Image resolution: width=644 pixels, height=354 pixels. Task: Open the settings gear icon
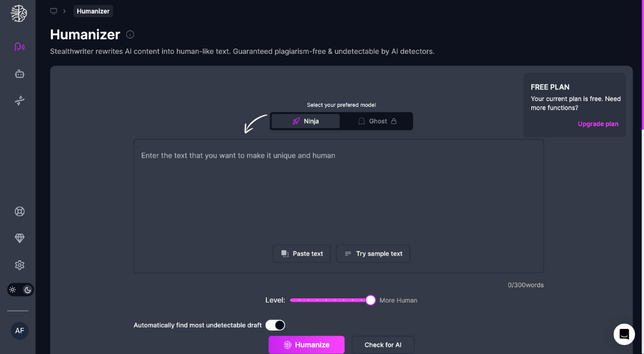pos(19,265)
